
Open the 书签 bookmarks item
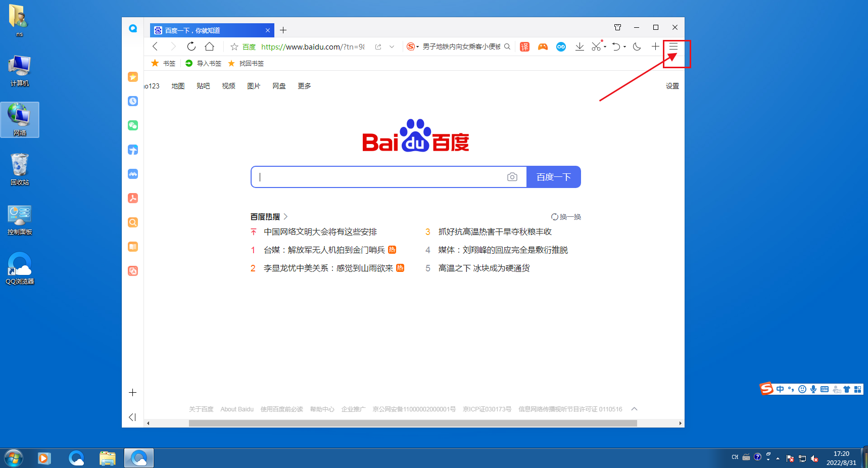(x=163, y=63)
